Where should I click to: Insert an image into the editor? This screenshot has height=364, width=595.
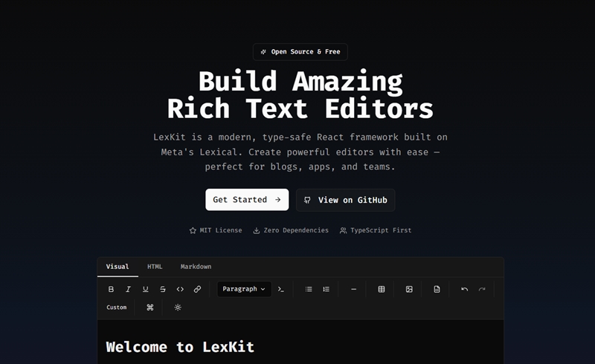pyautogui.click(x=409, y=289)
